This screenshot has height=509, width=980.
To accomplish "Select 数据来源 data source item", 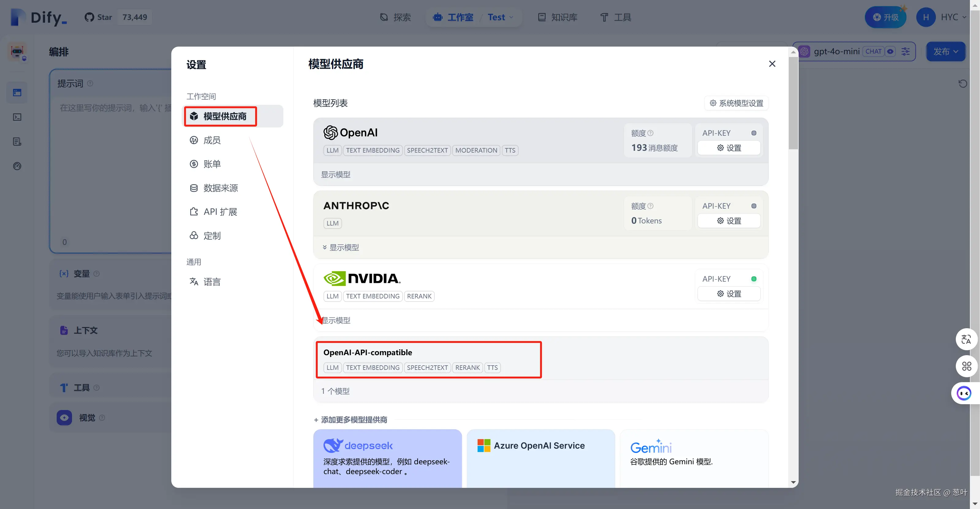I will click(x=220, y=188).
